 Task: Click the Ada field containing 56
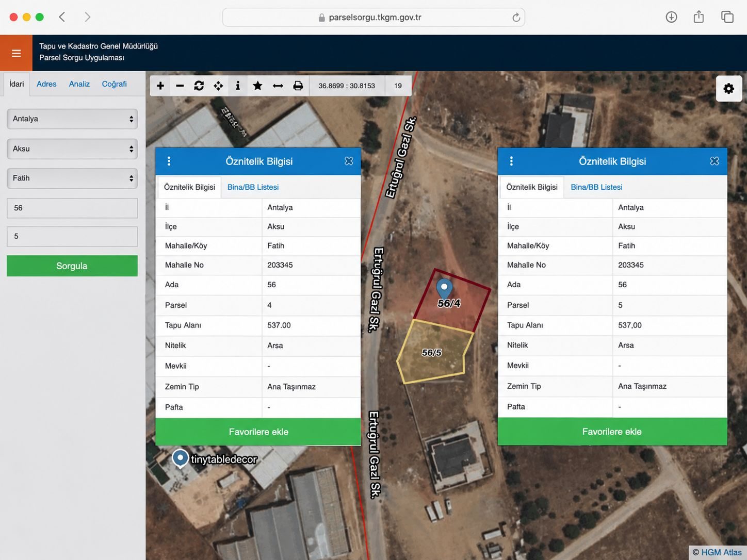72,208
